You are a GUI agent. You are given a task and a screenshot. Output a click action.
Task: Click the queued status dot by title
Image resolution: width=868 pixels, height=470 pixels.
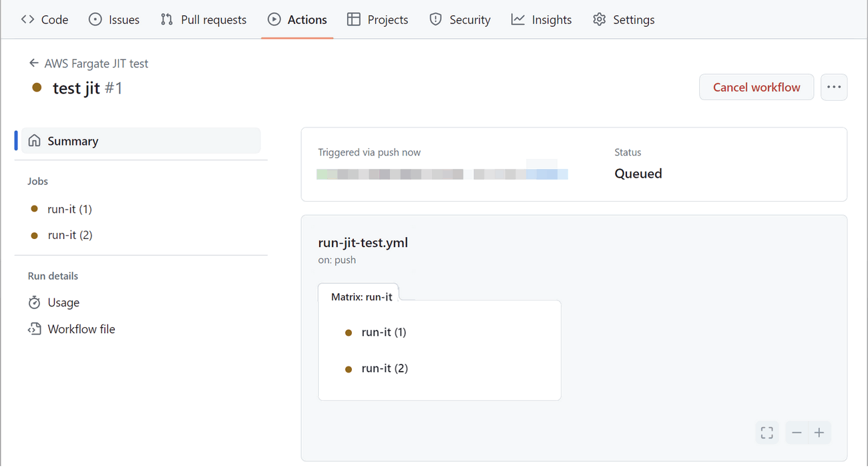pyautogui.click(x=37, y=87)
